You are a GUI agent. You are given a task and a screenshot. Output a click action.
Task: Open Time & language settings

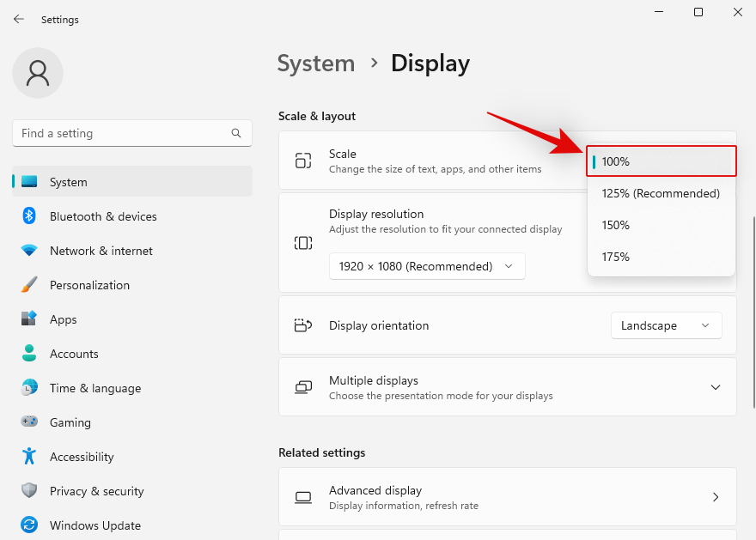pyautogui.click(x=95, y=388)
